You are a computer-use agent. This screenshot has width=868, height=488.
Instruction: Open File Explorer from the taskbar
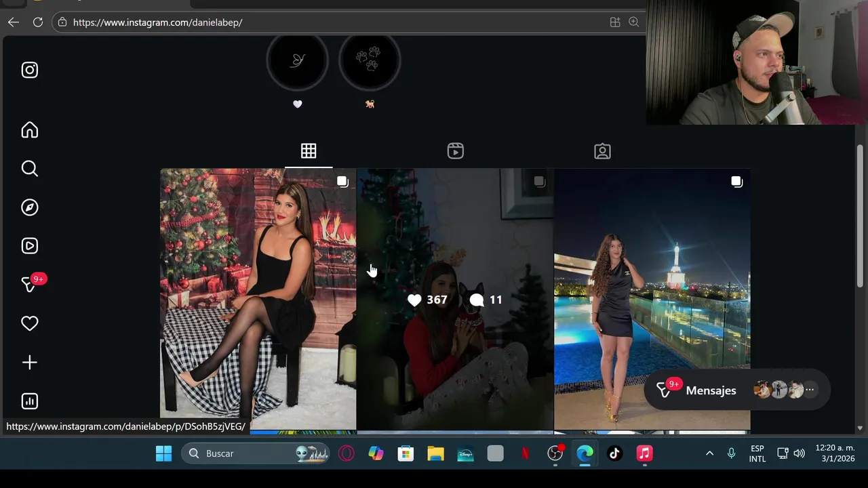click(435, 453)
